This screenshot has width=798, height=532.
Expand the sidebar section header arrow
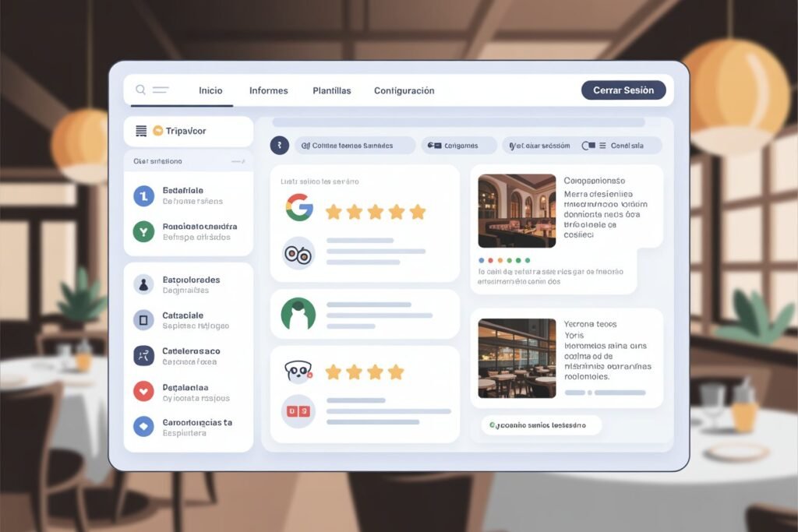tap(238, 161)
